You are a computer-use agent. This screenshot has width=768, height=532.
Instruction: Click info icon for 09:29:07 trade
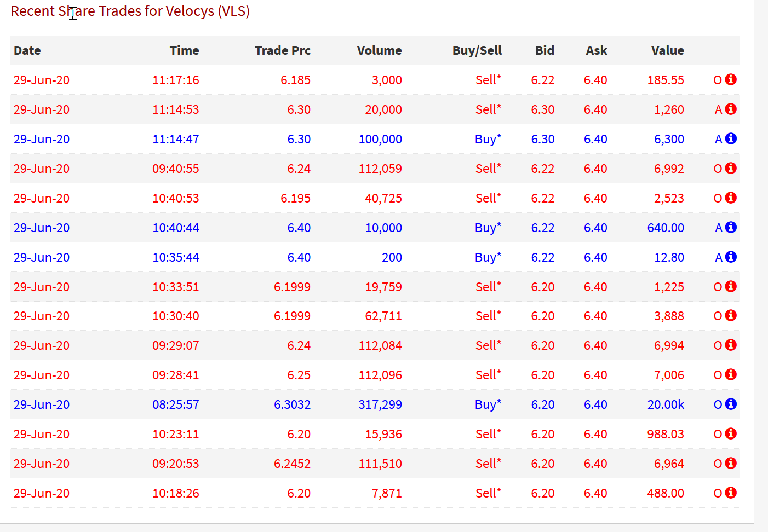pos(731,345)
